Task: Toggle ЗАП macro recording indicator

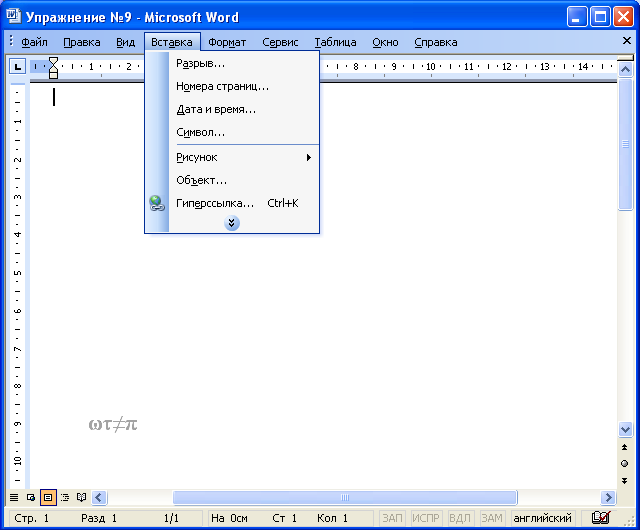Action: point(392,518)
